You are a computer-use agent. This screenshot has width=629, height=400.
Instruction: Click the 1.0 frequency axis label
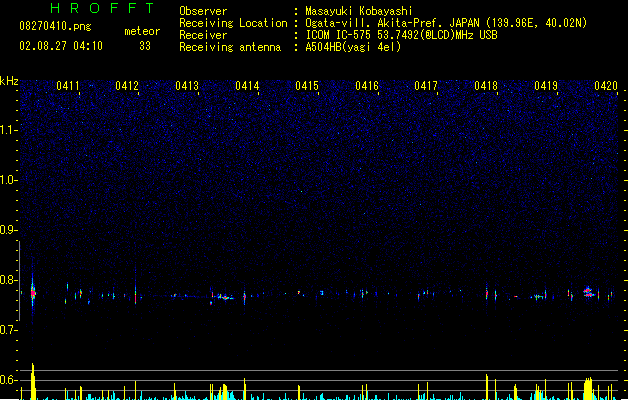click(x=8, y=180)
